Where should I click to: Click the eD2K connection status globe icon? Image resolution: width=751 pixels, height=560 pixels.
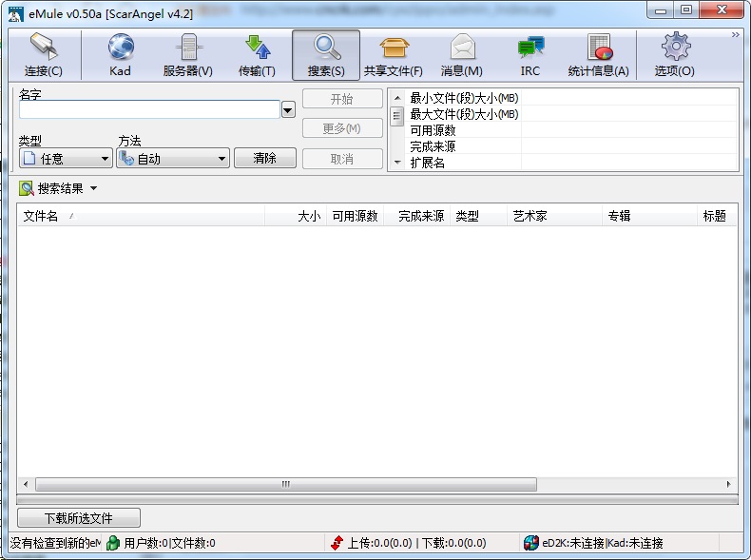[531, 543]
